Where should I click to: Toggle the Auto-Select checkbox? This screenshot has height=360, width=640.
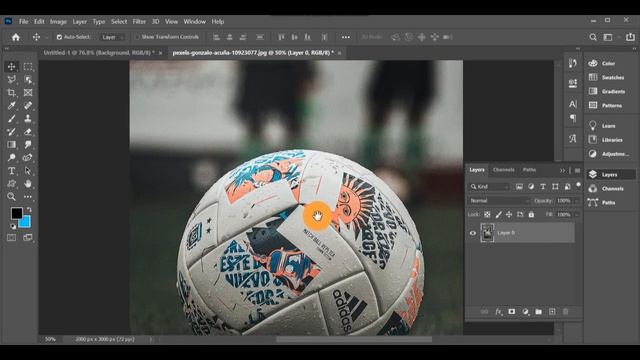pyautogui.click(x=59, y=37)
